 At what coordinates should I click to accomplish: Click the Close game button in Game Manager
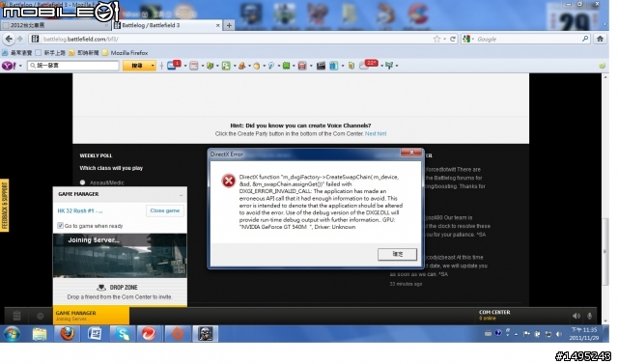click(x=165, y=210)
